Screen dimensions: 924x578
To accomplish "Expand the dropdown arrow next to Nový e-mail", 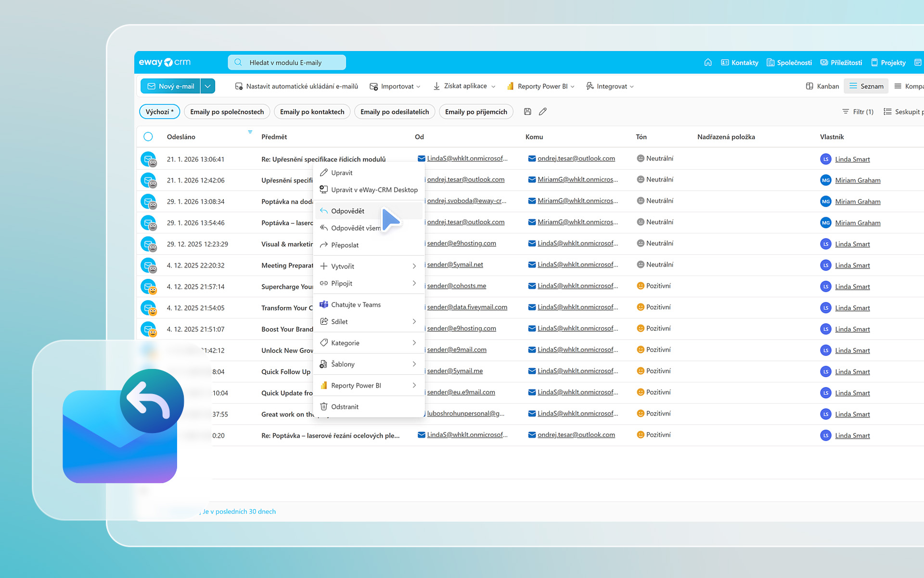I will 207,86.
